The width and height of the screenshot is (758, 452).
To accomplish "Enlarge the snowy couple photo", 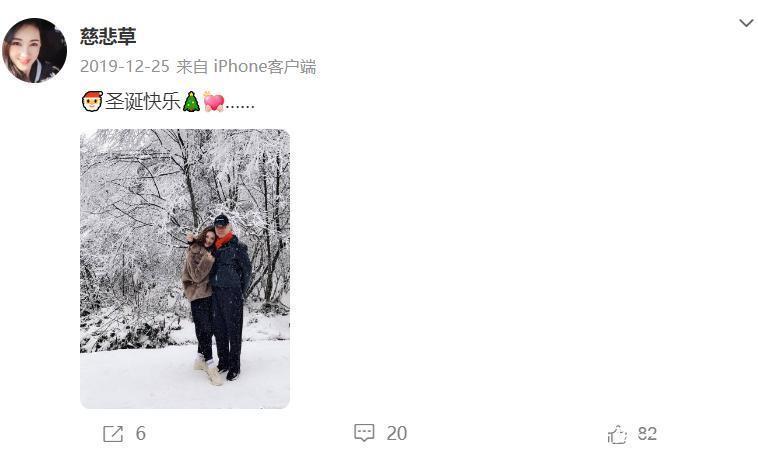I will [x=185, y=269].
